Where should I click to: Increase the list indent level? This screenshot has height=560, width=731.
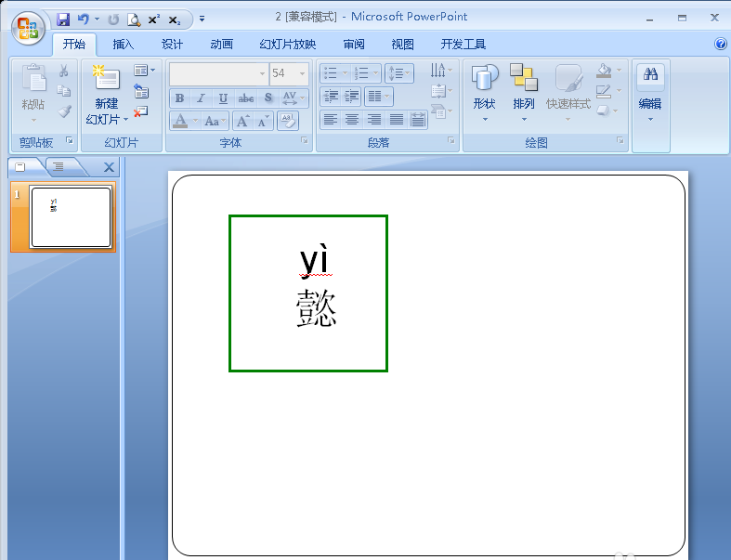351,97
